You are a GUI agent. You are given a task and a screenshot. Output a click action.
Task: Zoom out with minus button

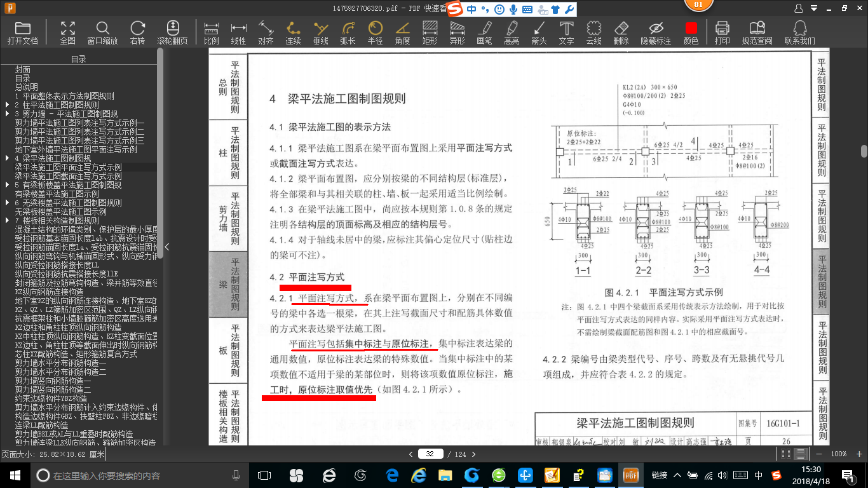pos(820,454)
